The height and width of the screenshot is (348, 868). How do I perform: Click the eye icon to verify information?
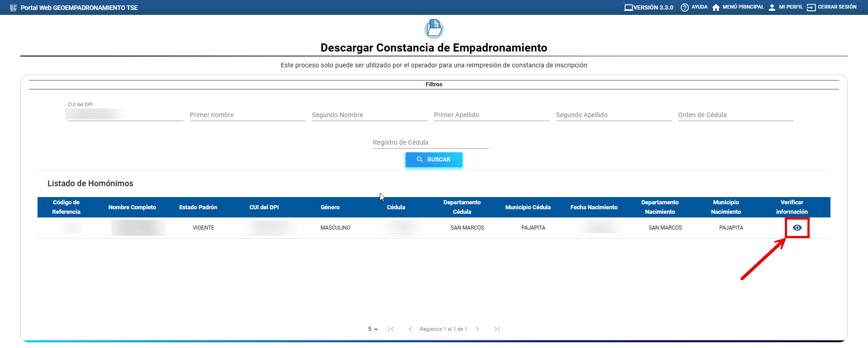tap(797, 228)
